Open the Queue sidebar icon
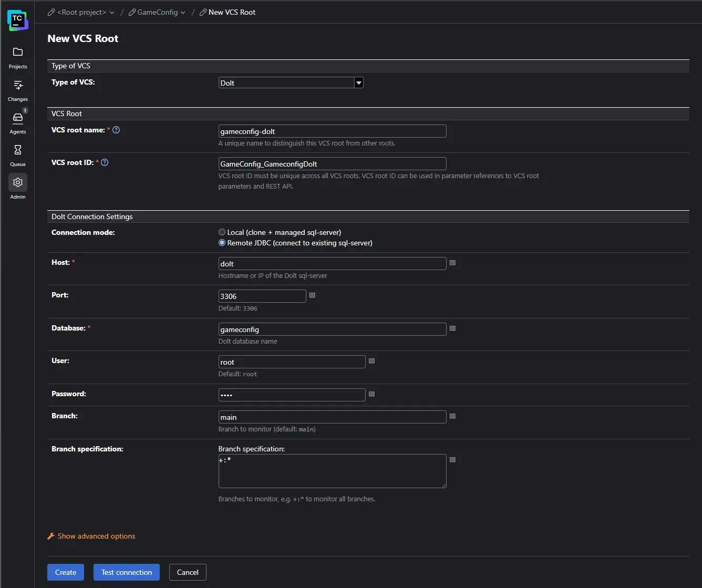This screenshot has width=702, height=588. click(18, 150)
